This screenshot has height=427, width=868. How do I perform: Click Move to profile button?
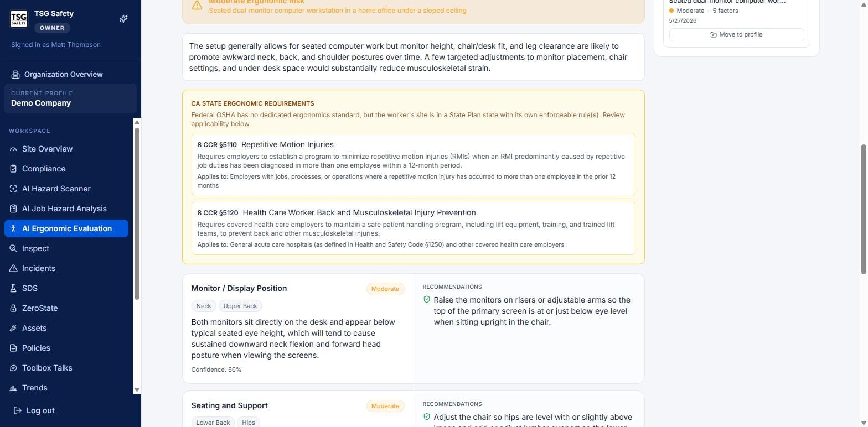[736, 34]
